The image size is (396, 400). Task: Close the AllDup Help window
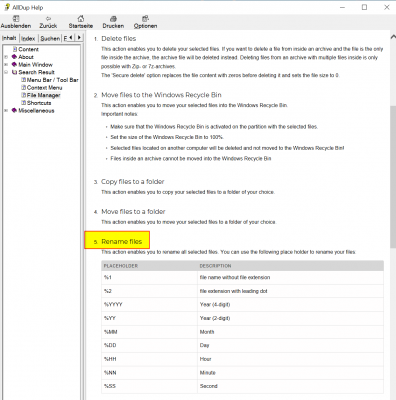click(387, 7)
